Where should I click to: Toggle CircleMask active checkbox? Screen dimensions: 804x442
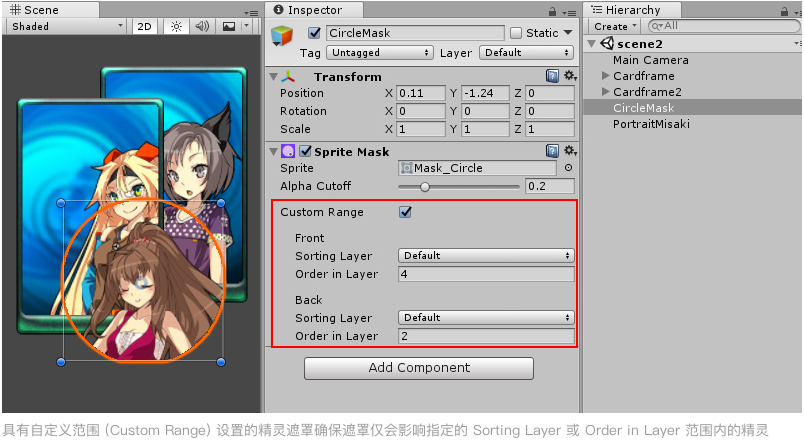pyautogui.click(x=314, y=33)
